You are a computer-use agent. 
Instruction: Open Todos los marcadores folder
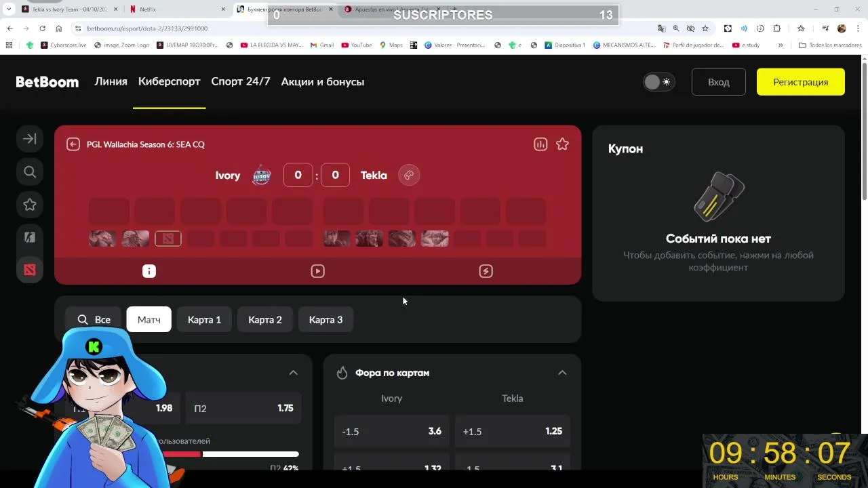(830, 45)
